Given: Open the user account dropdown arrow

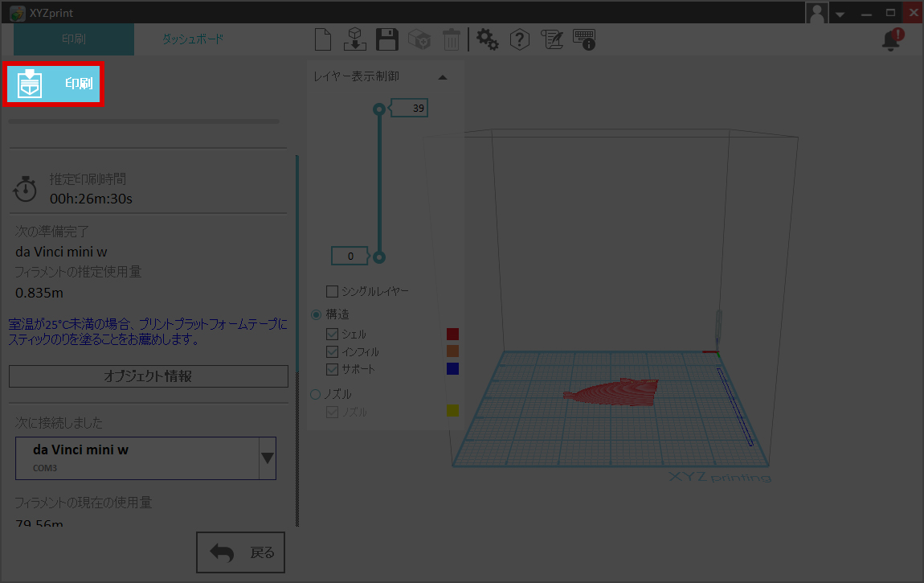Looking at the screenshot, I should point(840,14).
